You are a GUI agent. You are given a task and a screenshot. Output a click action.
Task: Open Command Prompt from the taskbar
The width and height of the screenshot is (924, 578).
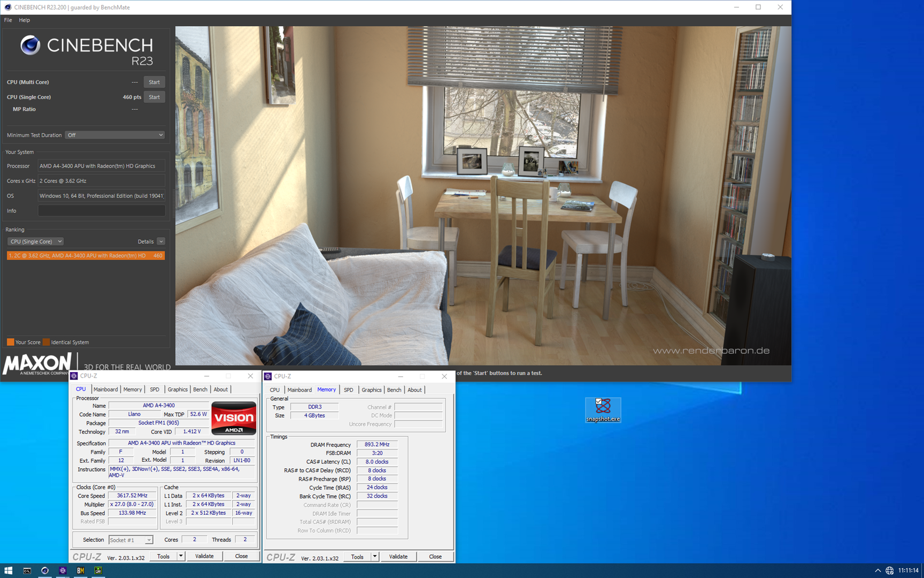(x=27, y=571)
